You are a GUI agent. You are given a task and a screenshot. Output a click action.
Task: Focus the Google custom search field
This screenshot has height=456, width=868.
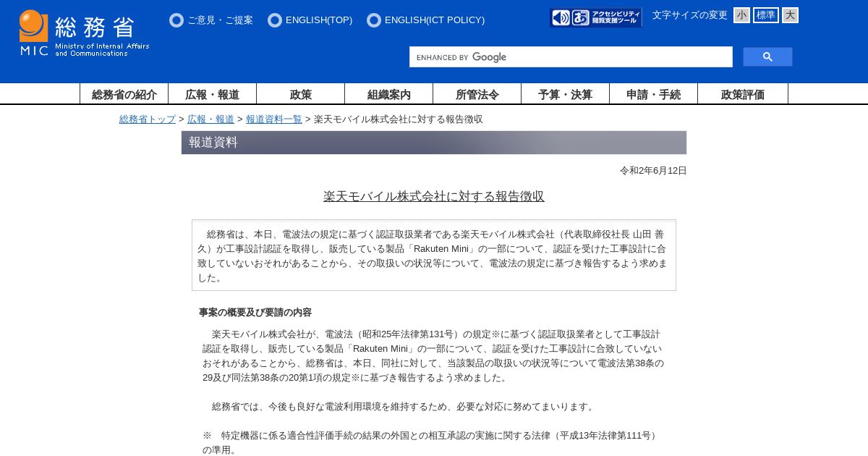coord(571,57)
